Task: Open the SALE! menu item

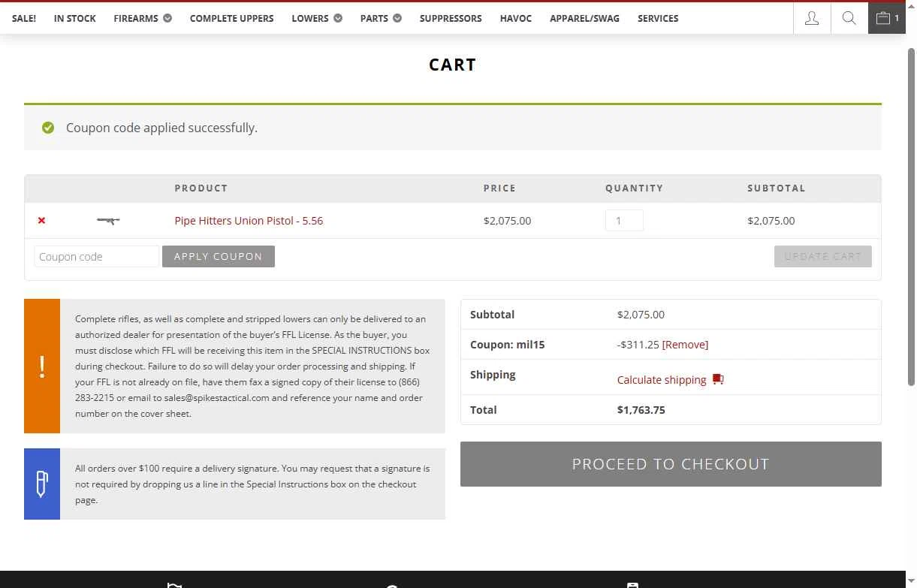Action: (24, 18)
